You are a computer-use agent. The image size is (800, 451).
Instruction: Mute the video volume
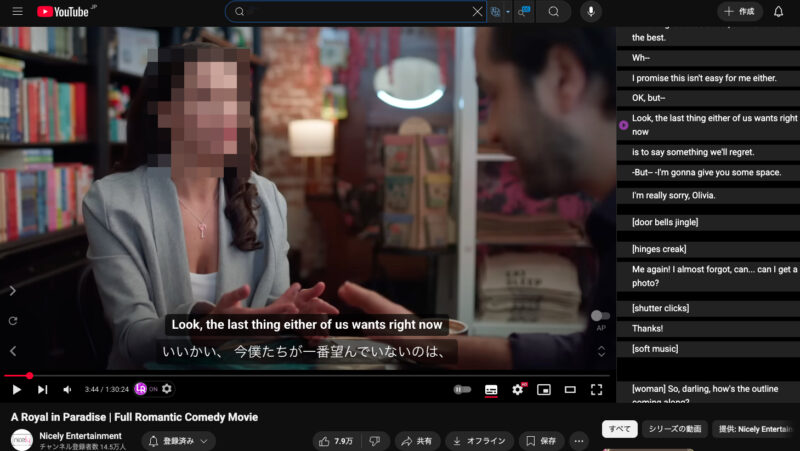[x=67, y=390]
